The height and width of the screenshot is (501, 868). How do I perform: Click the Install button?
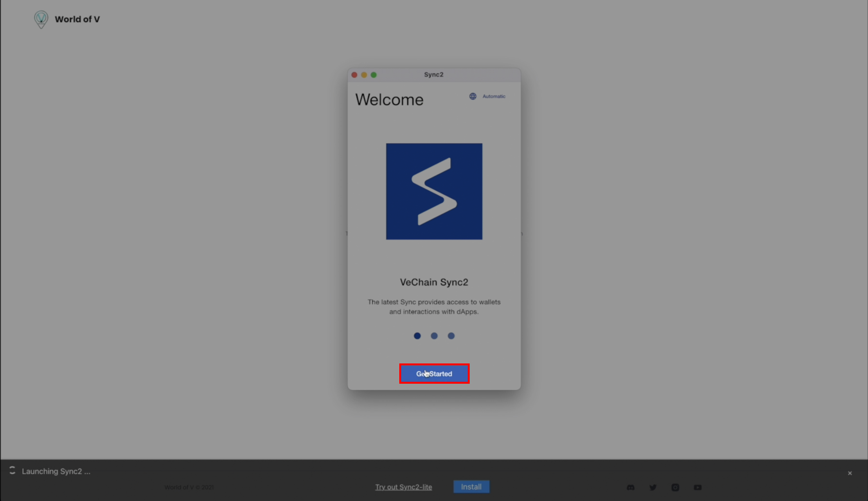pyautogui.click(x=471, y=487)
